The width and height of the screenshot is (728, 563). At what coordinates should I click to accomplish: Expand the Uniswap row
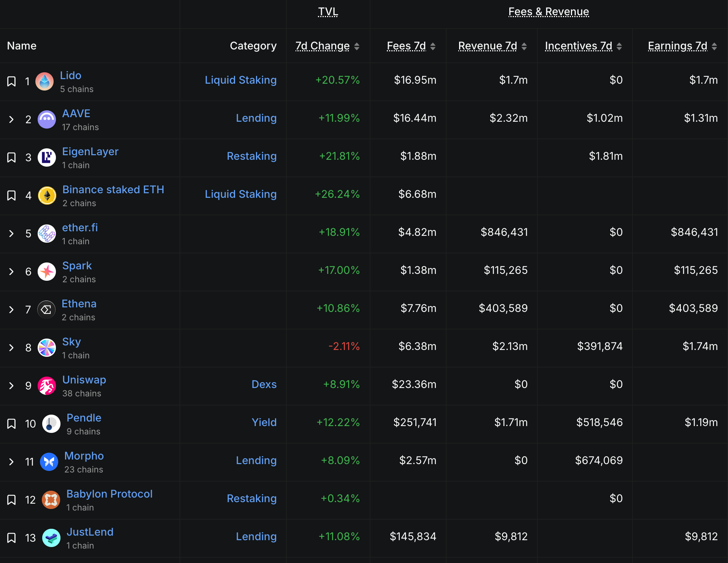click(x=11, y=386)
